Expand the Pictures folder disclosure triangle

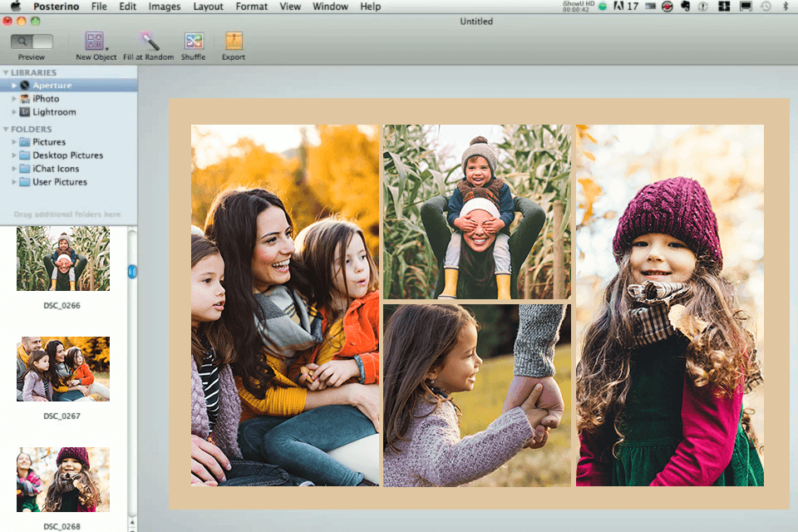[x=14, y=142]
